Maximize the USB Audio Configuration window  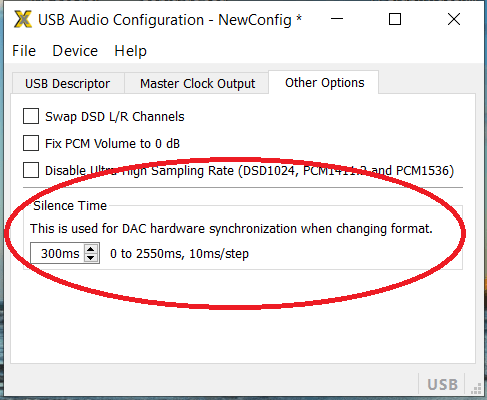(395, 19)
